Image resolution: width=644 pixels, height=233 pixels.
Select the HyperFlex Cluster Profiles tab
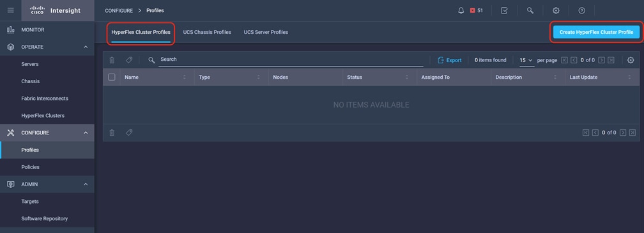141,32
